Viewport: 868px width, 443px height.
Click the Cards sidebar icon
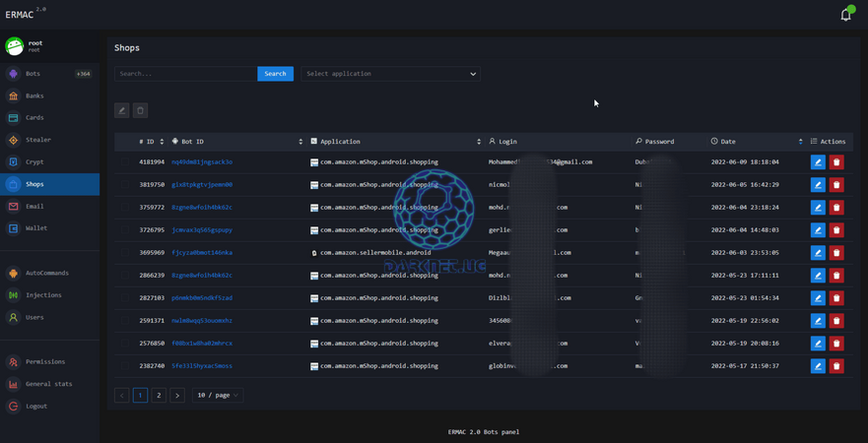pyautogui.click(x=13, y=118)
